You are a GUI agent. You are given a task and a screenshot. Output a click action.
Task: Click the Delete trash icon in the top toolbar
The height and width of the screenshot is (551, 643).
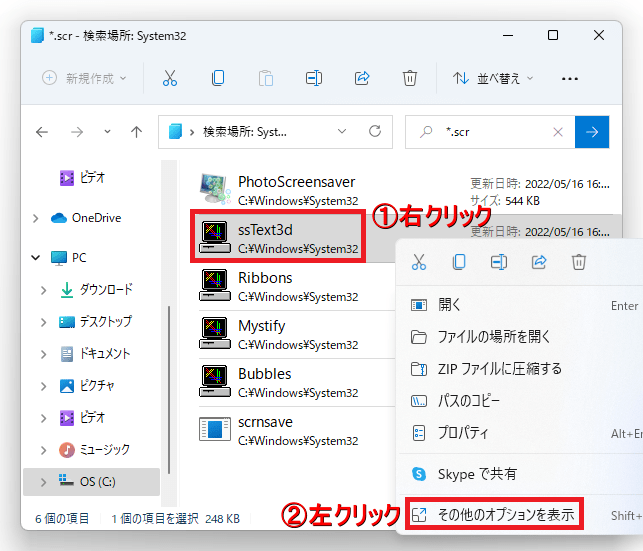(x=409, y=78)
